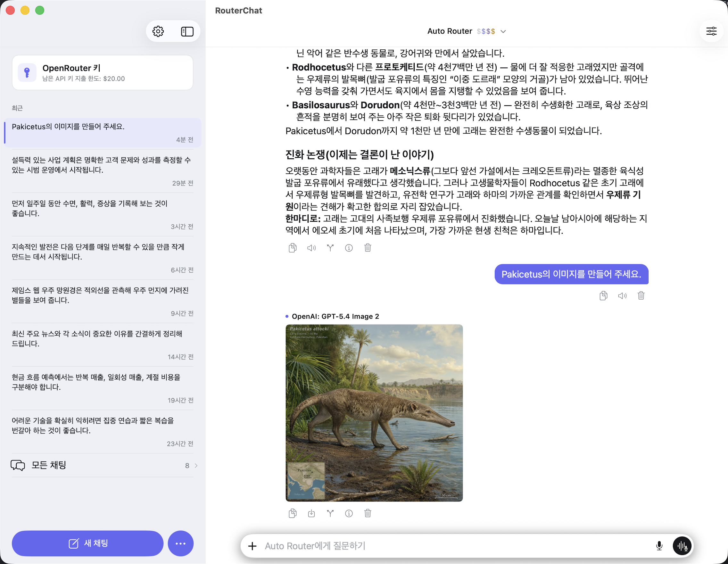Show info for the image response
728x564 pixels.
pos(349,513)
